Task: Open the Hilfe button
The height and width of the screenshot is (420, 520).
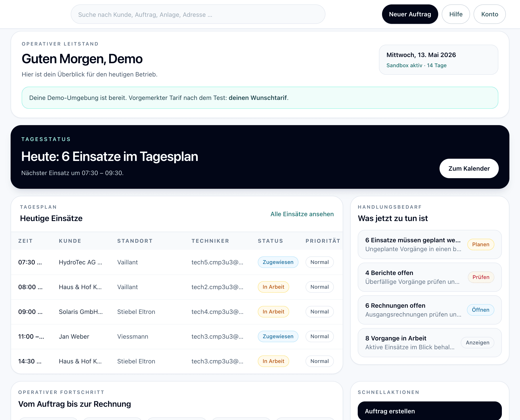Action: [456, 14]
